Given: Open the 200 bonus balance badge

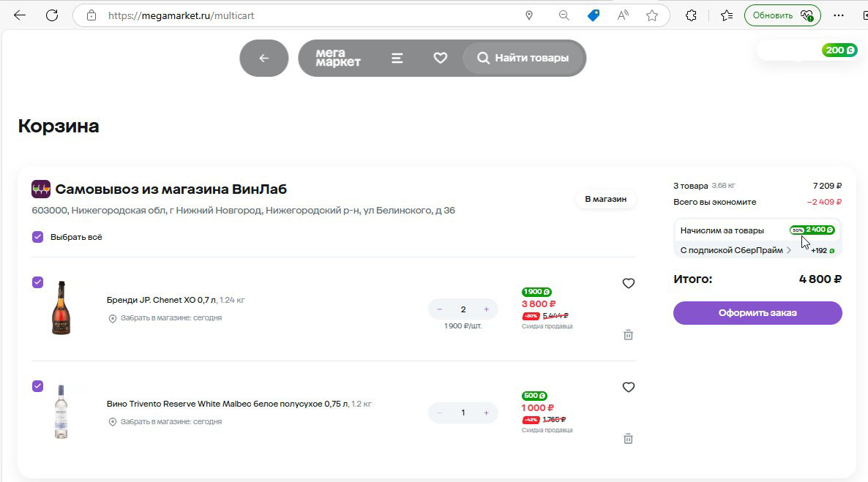Looking at the screenshot, I should [x=839, y=50].
